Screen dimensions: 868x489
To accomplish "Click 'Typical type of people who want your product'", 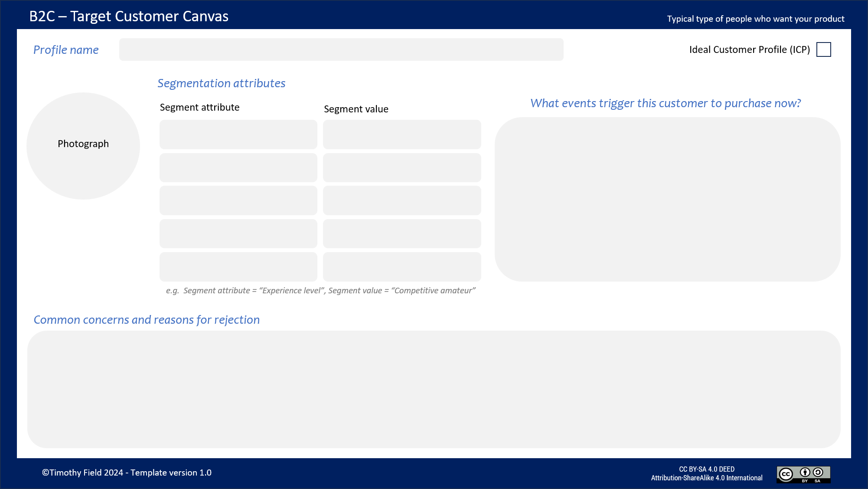I will (755, 19).
